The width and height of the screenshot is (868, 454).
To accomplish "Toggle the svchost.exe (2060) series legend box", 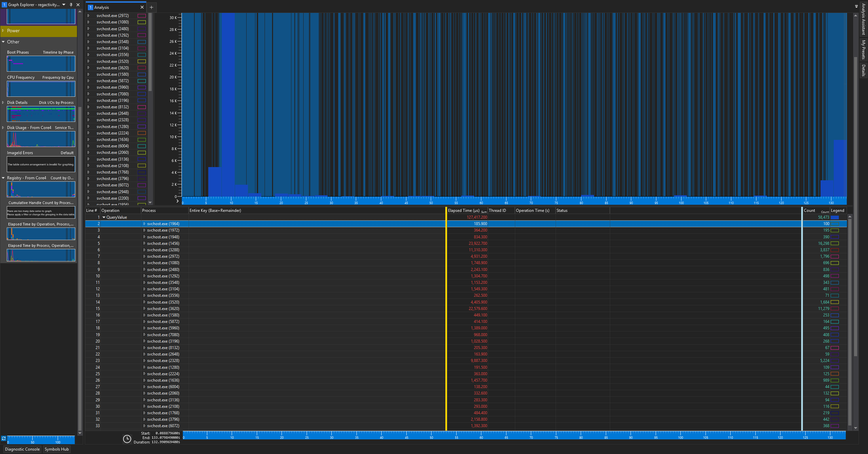I will point(142,153).
